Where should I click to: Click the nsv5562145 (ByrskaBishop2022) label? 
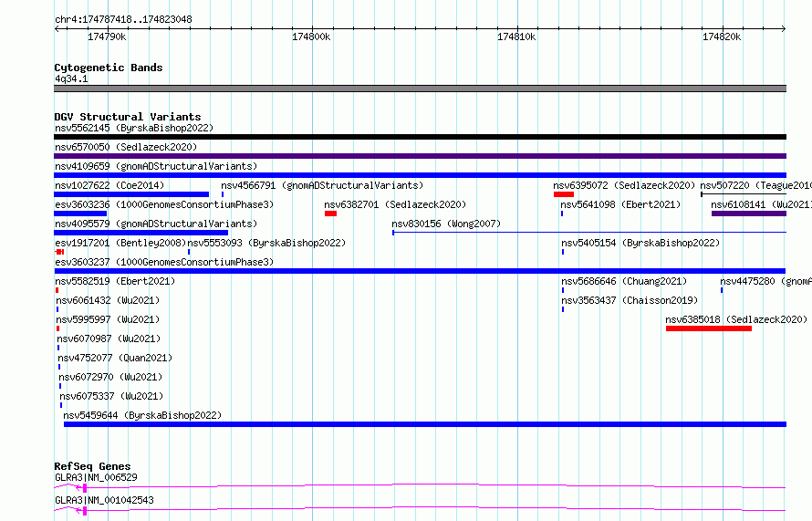134,128
